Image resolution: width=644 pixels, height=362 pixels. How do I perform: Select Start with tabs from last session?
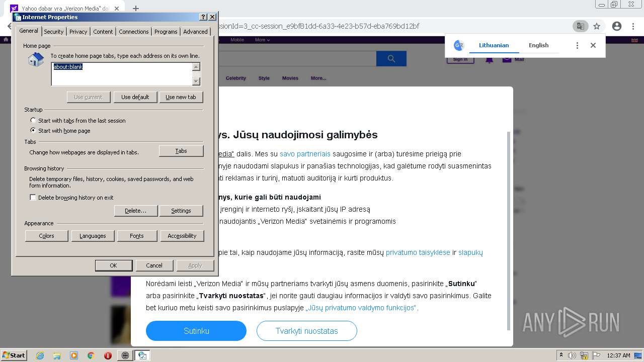click(78, 121)
